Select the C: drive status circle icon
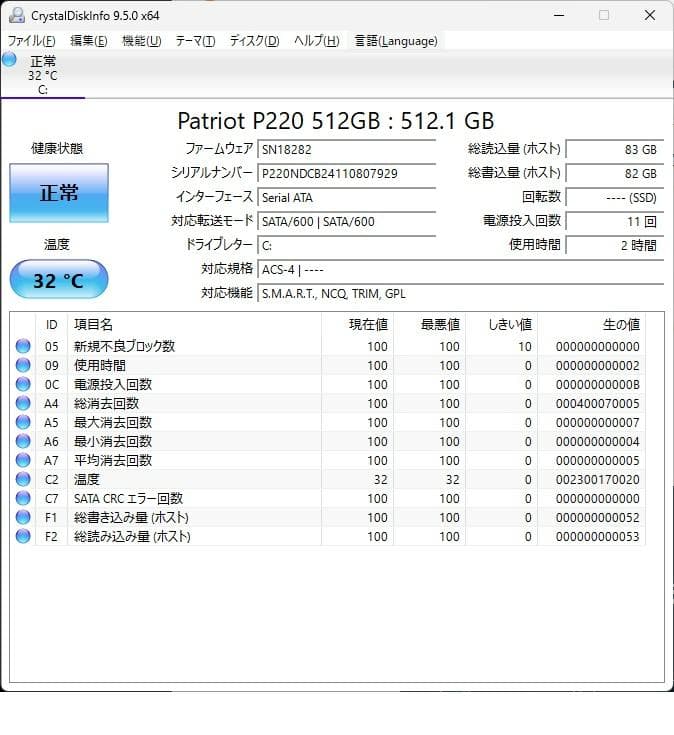 tap(9, 60)
